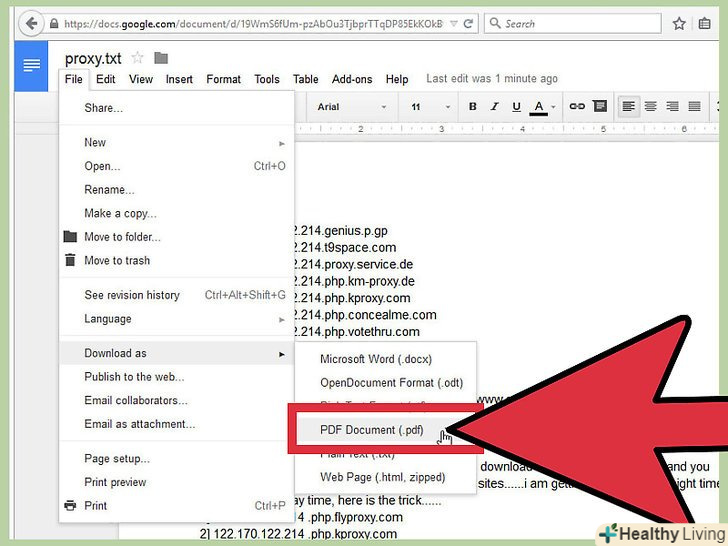The image size is (728, 546).
Task: Expand the Language submenu
Action: pyautogui.click(x=176, y=319)
